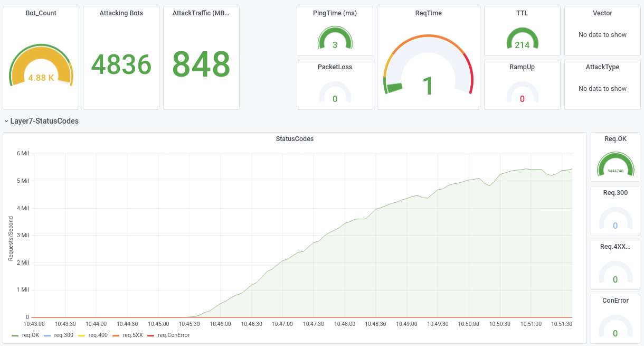Open the Attacking Bots panel title
The image size is (644, 346).
coord(121,13)
